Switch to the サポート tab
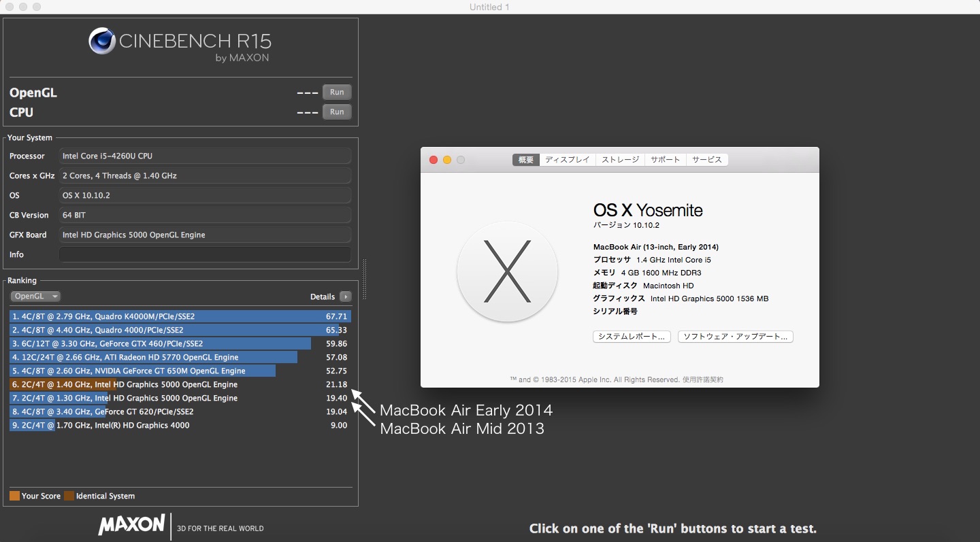The height and width of the screenshot is (542, 980). [x=665, y=160]
